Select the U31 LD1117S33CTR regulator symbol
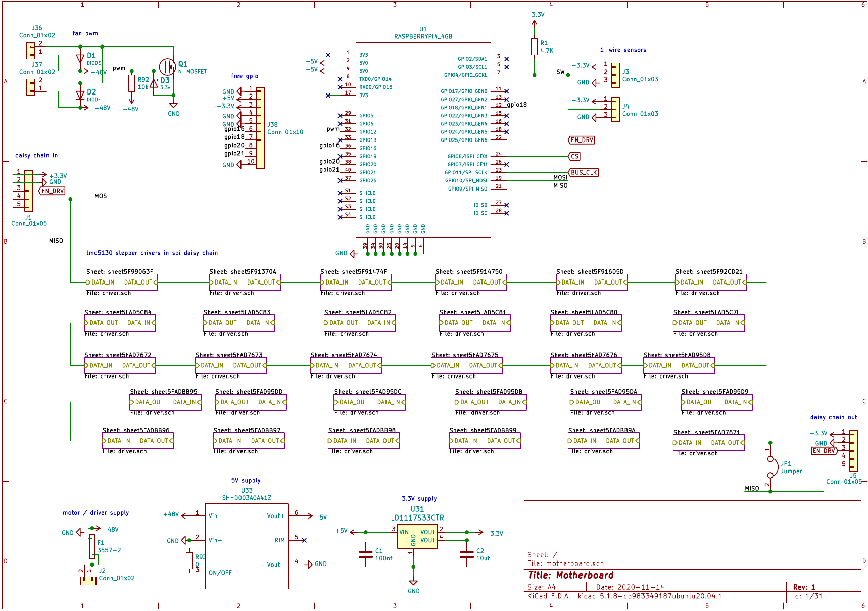 coord(416,536)
